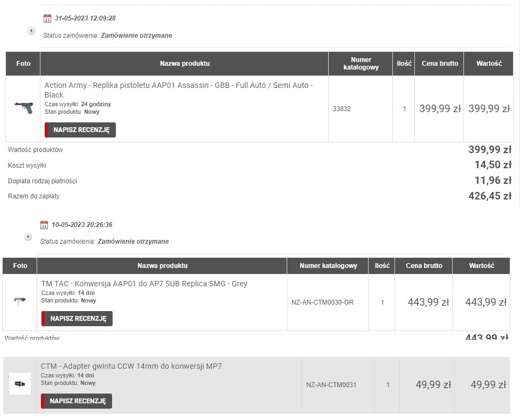Open AAP01 Assassin pistol product photo

[x=24, y=107]
